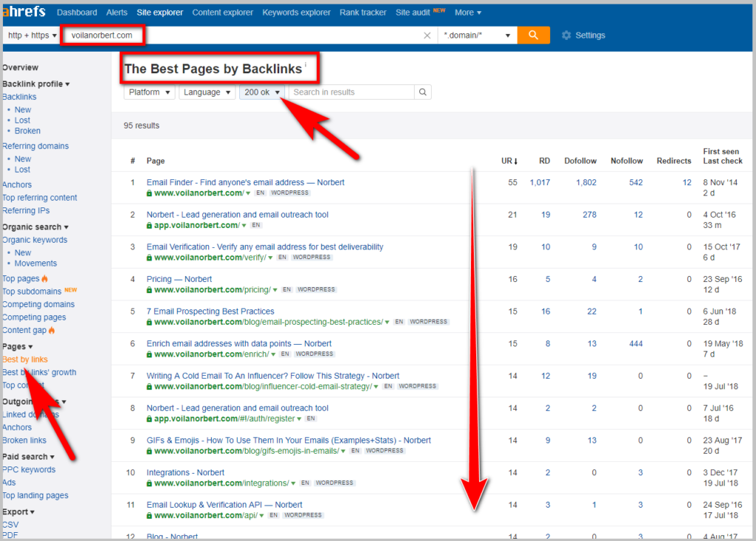
Task: Open Competing pages in sidebar
Action: (x=34, y=317)
